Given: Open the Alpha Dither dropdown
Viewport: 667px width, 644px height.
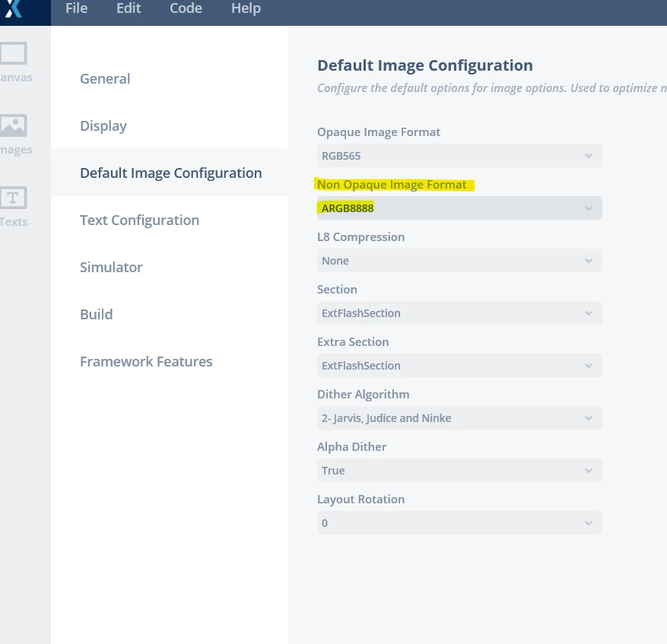Looking at the screenshot, I should tap(459, 471).
